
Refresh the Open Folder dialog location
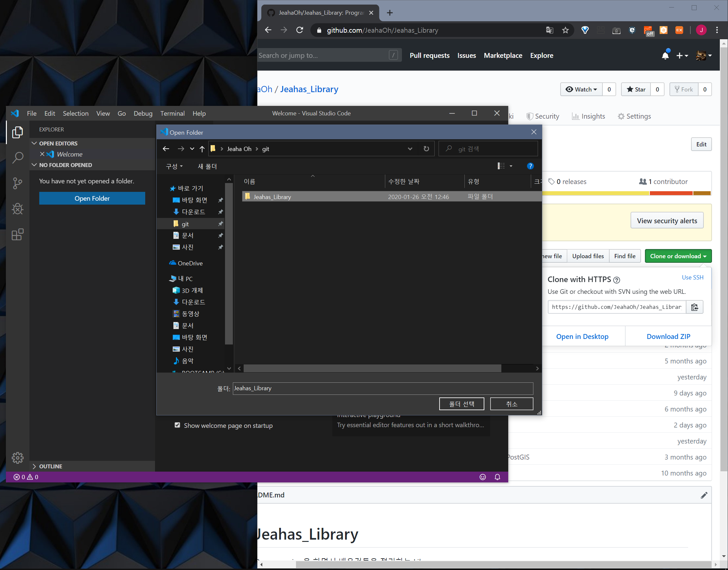[426, 149]
